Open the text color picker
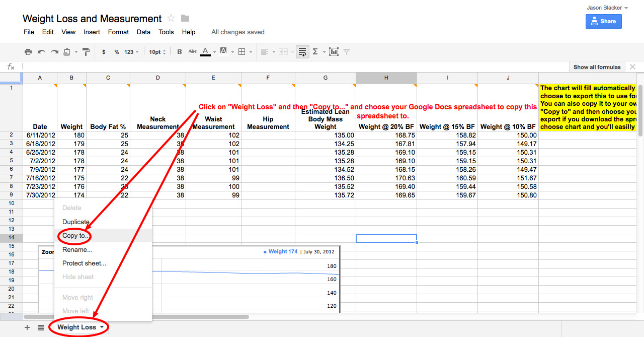Screen dimensions: 644x337 point(206,52)
